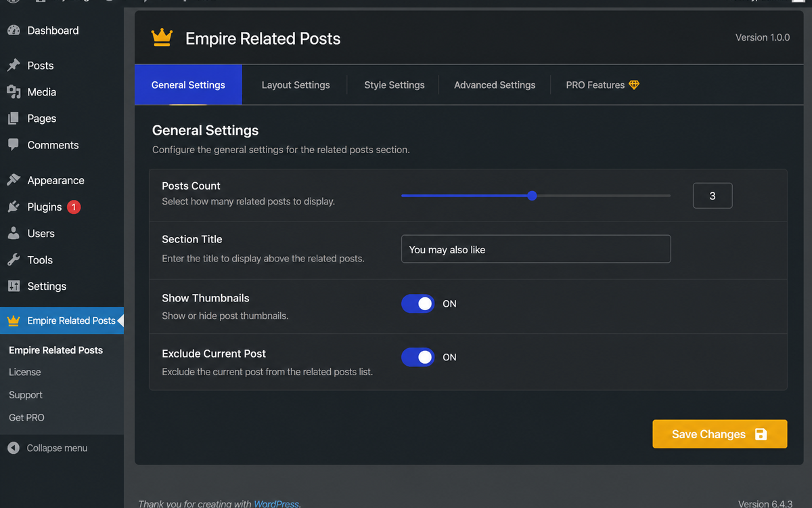Click the Tools wrench icon

tap(14, 259)
